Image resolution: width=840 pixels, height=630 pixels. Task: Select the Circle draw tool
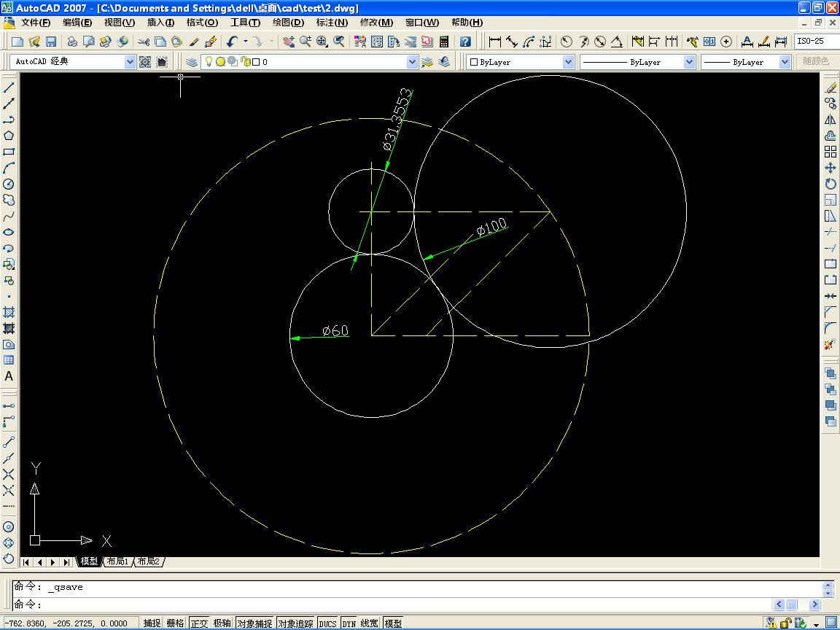click(9, 184)
